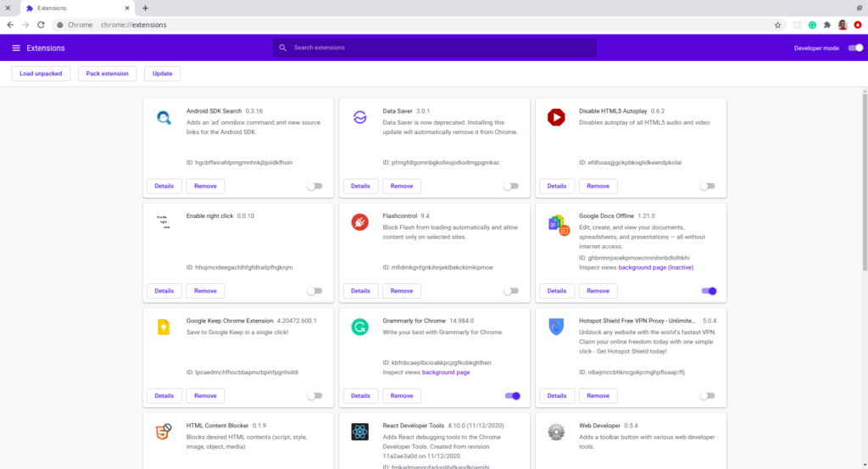
Task: Click Load unpacked button
Action: click(x=41, y=74)
